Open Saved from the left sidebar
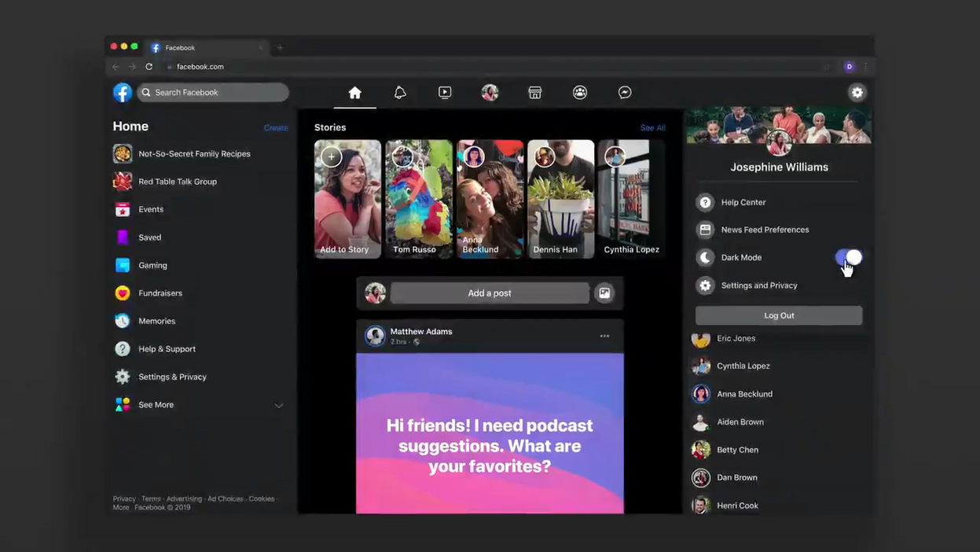 123,237
